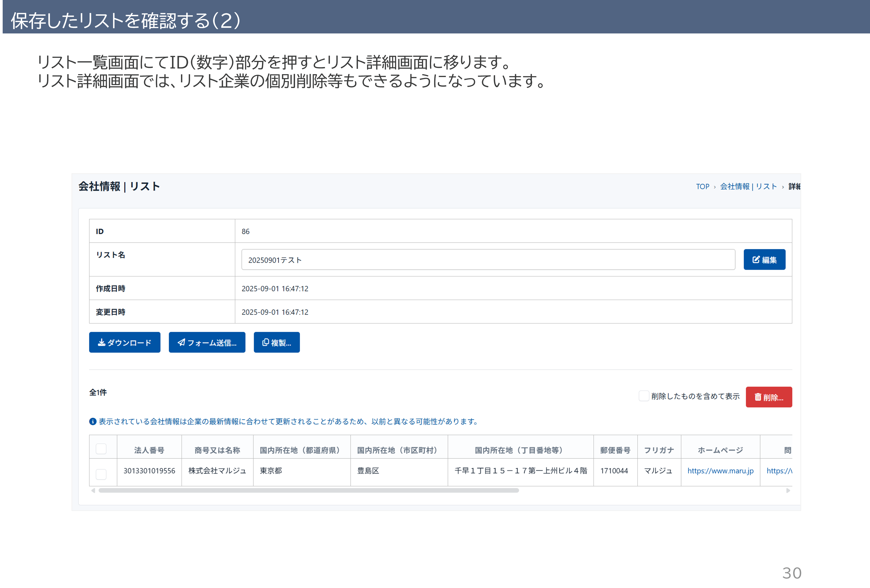This screenshot has width=870, height=588.
Task: Click the copy icon on 複製 button
Action: 265,342
